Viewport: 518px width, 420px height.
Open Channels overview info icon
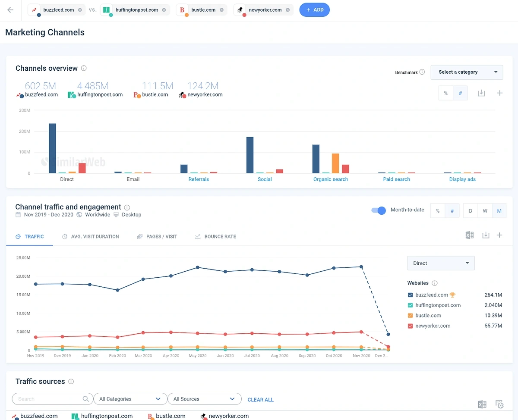point(84,68)
